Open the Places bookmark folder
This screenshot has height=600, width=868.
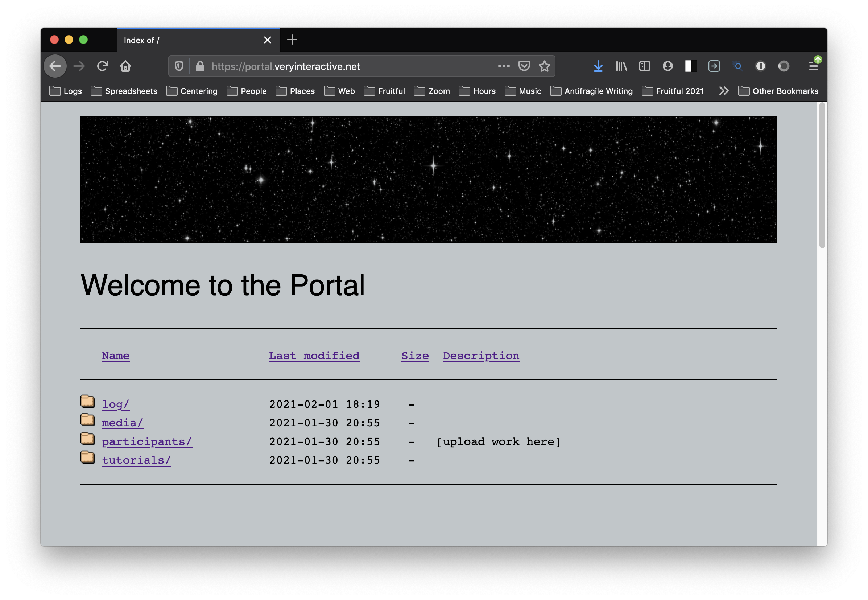point(295,91)
